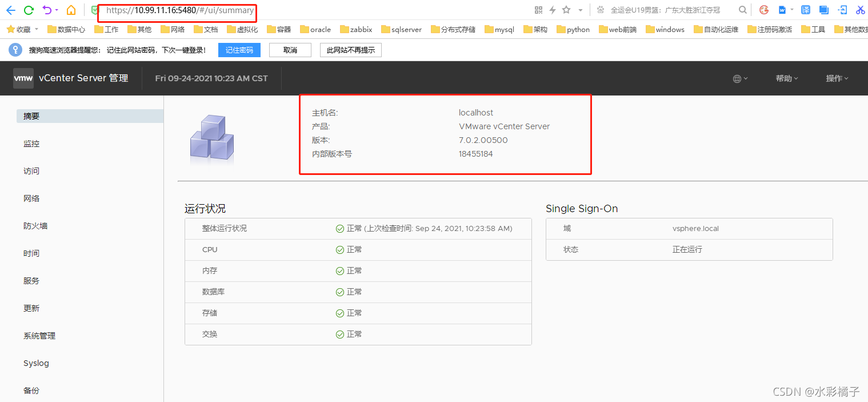Click the header date and time text
The height and width of the screenshot is (402, 868).
211,78
